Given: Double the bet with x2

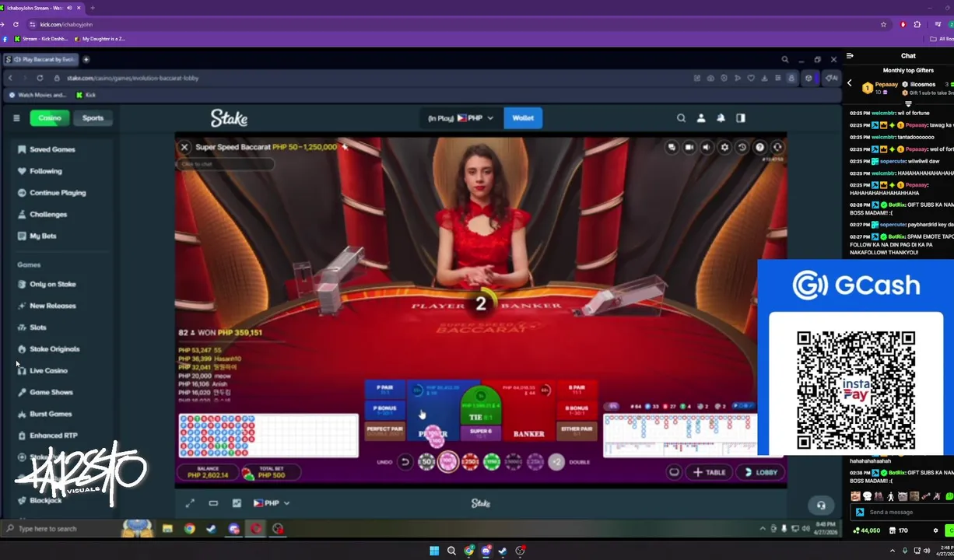Looking at the screenshot, I should pos(556,462).
